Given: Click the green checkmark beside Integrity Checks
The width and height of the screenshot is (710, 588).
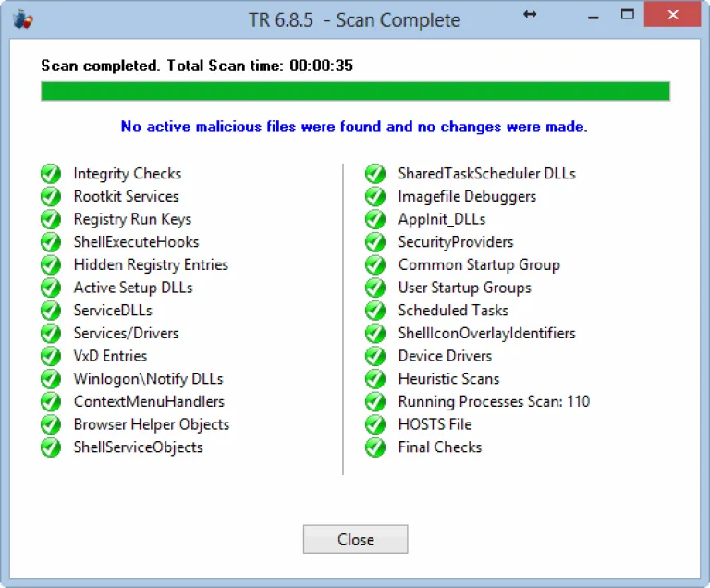Looking at the screenshot, I should pos(51,174).
